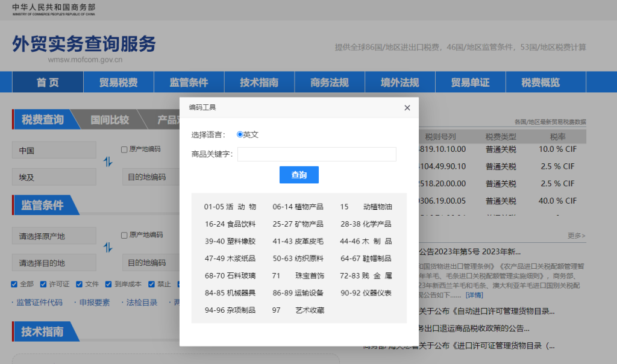Open 请选择原产地 dropdown
617x364 pixels.
coord(54,236)
